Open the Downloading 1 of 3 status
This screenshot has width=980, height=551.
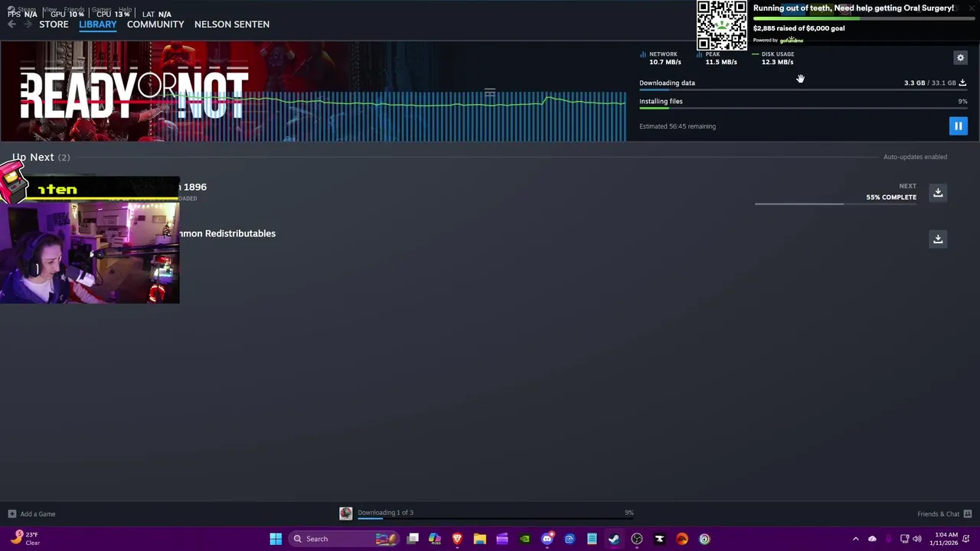click(x=385, y=513)
